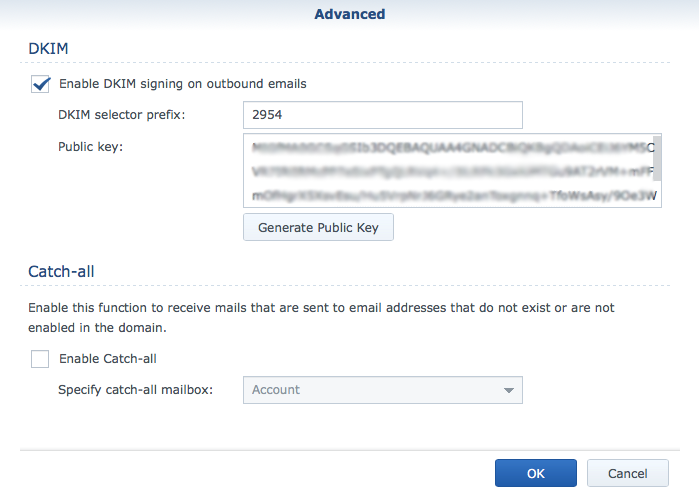Open the catch-all mailbox Account dropdown
The height and width of the screenshot is (494, 699).
pos(375,389)
